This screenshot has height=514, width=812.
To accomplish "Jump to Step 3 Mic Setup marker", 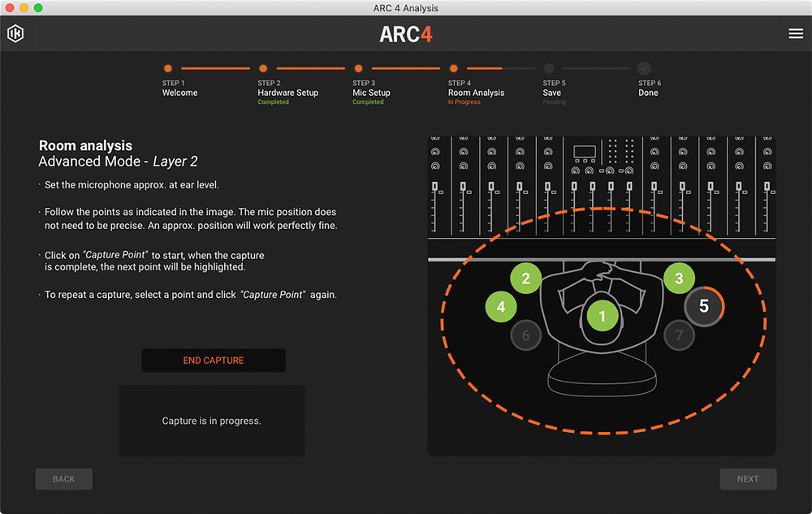I will pyautogui.click(x=358, y=69).
